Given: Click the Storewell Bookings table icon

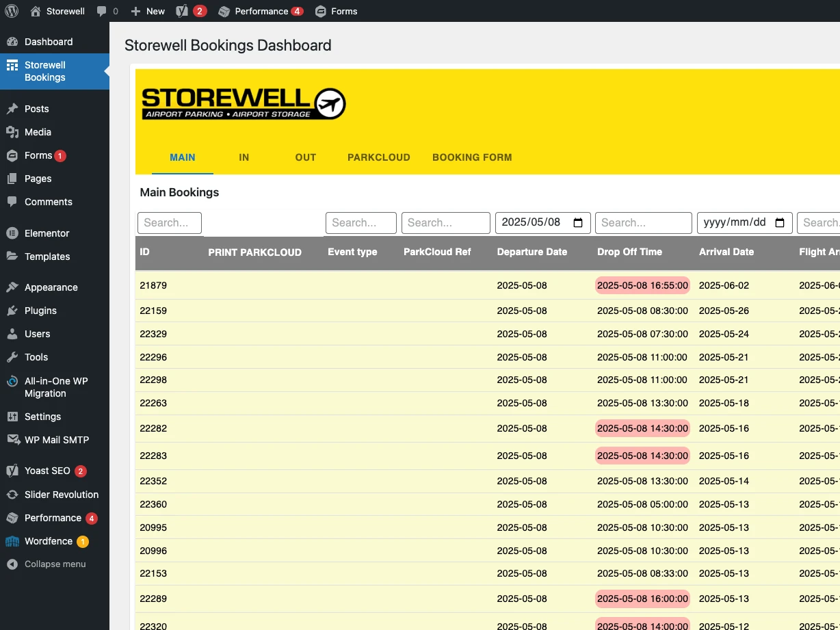Looking at the screenshot, I should [12, 66].
